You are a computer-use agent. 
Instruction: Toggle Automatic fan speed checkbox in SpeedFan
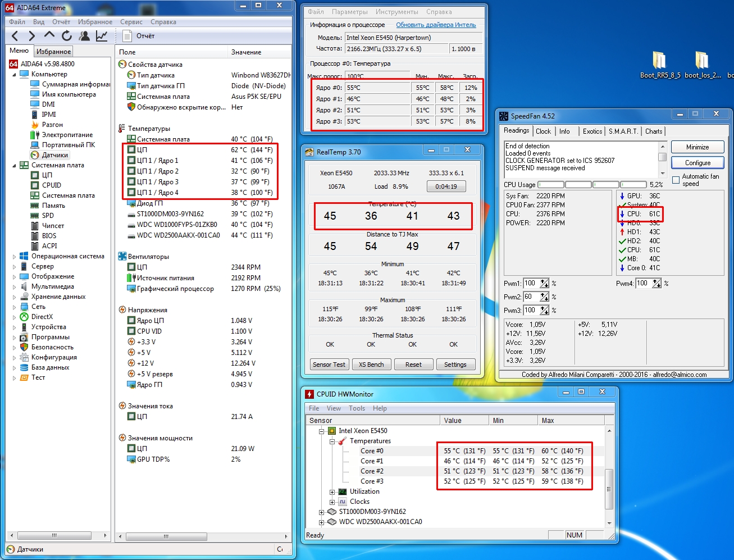click(x=676, y=180)
